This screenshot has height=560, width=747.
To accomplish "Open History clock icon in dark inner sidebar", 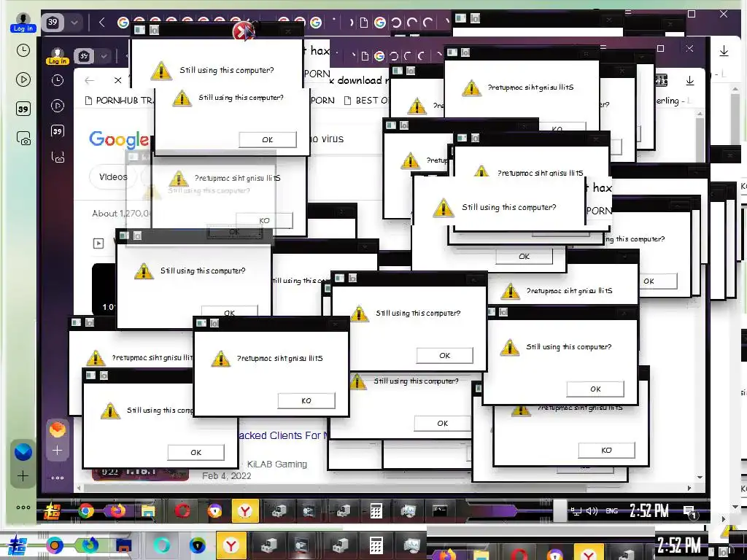I will (x=57, y=80).
